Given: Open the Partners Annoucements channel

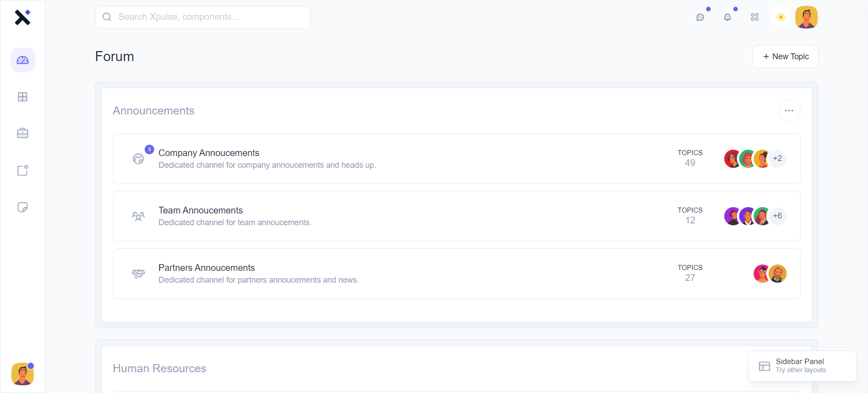Looking at the screenshot, I should [x=207, y=268].
